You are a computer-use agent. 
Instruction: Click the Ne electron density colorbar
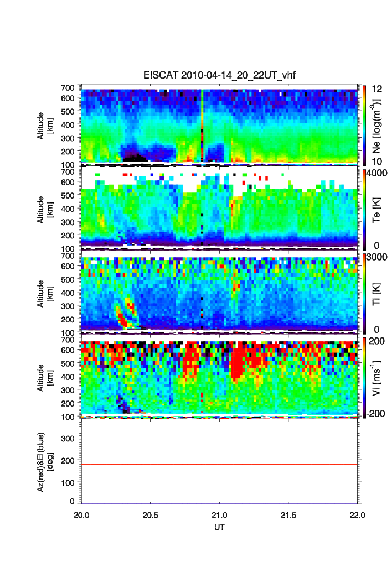364,124
